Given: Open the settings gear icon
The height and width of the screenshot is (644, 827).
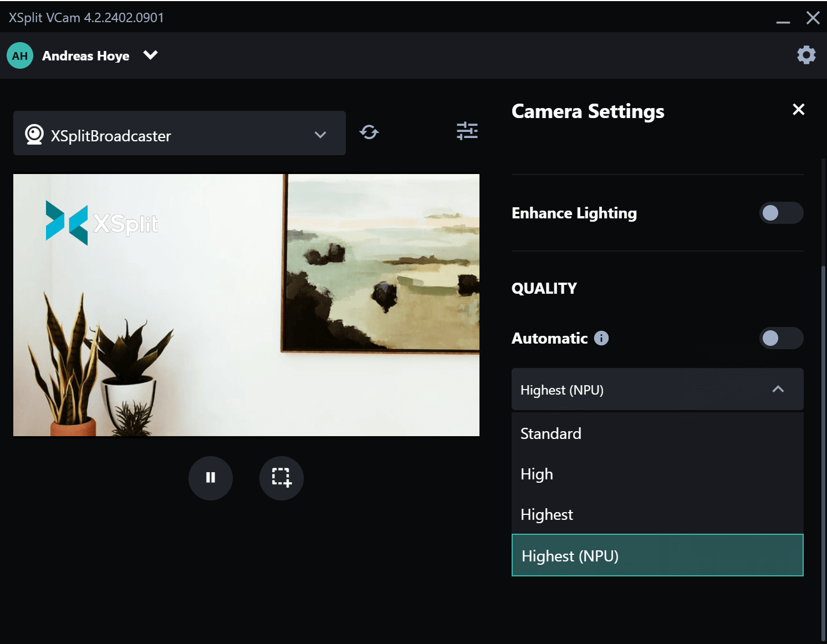Looking at the screenshot, I should (806, 55).
